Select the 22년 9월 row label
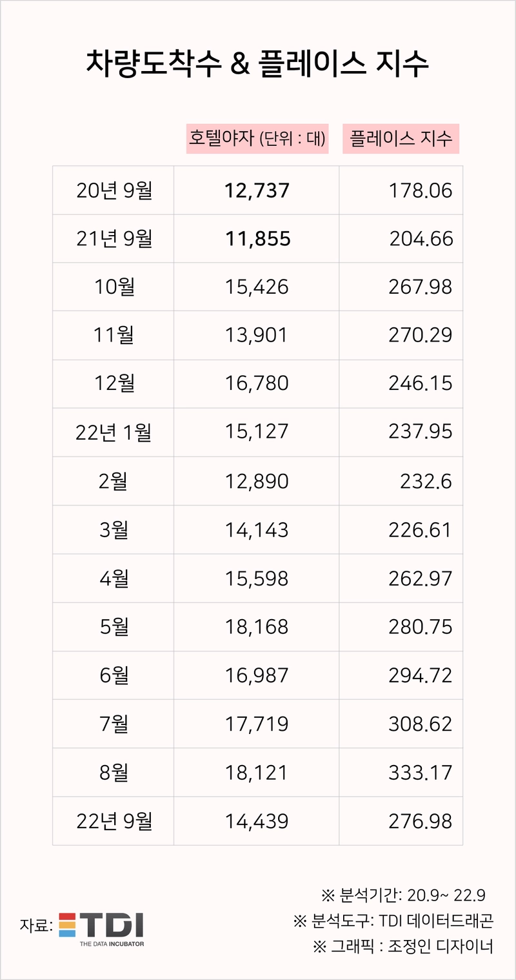 (114, 821)
